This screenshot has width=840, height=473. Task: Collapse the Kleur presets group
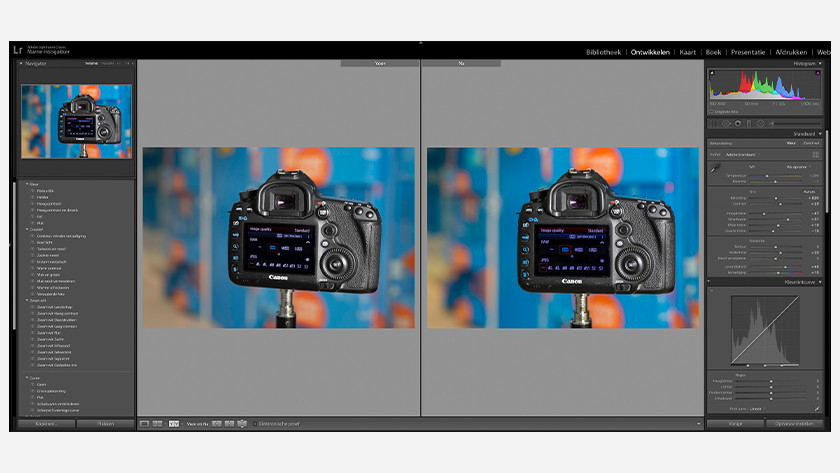point(27,184)
